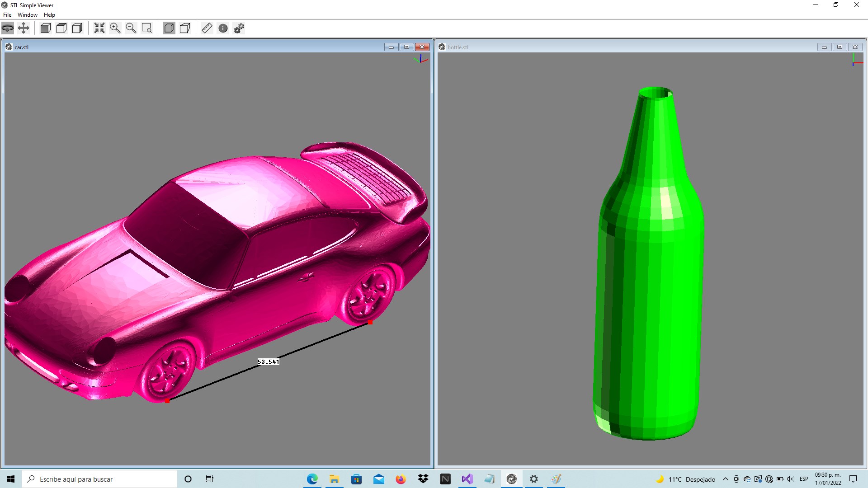Image resolution: width=868 pixels, height=488 pixels.
Task: Click the zoom in magnifier
Action: click(115, 28)
